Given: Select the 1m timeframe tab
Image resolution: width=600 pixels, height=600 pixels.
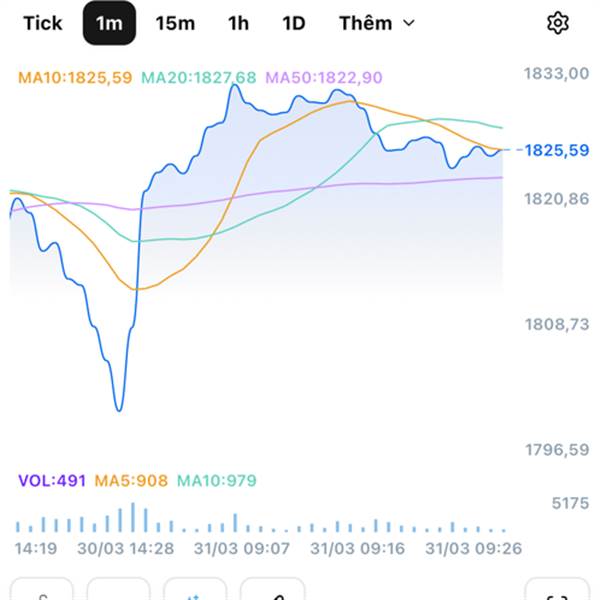Looking at the screenshot, I should 109,23.
